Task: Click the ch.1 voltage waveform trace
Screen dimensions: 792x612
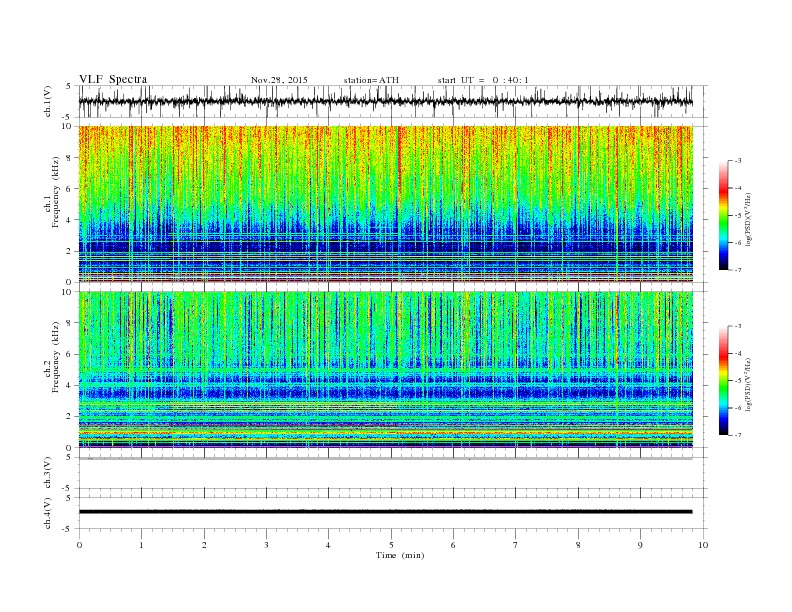Action: [385, 101]
